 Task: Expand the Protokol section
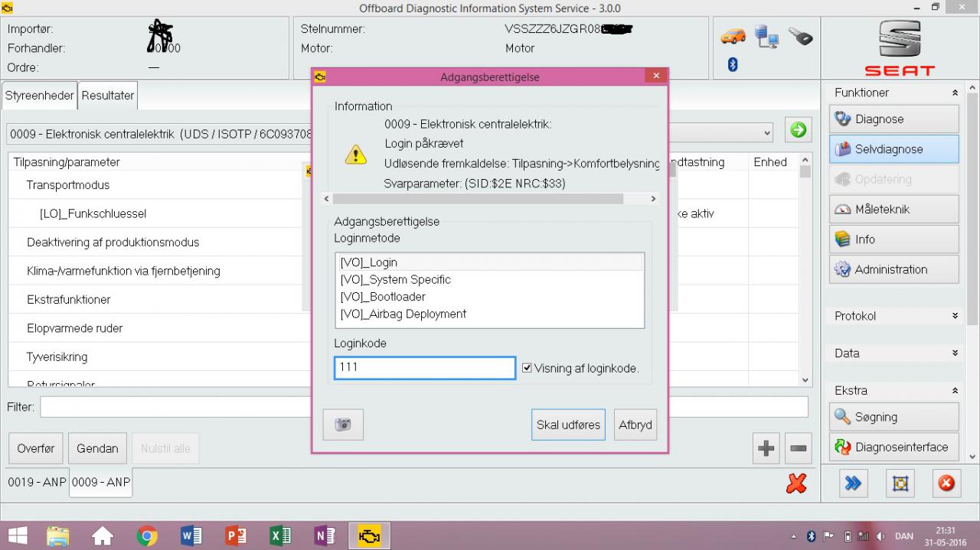(955, 316)
